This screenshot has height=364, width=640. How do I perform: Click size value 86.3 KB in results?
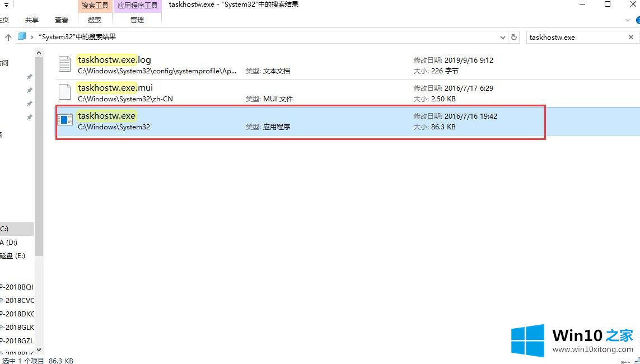443,127
